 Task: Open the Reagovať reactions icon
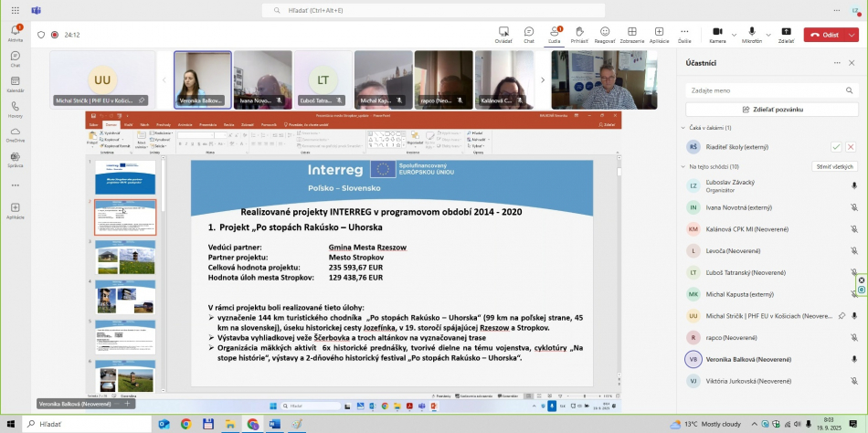point(605,34)
